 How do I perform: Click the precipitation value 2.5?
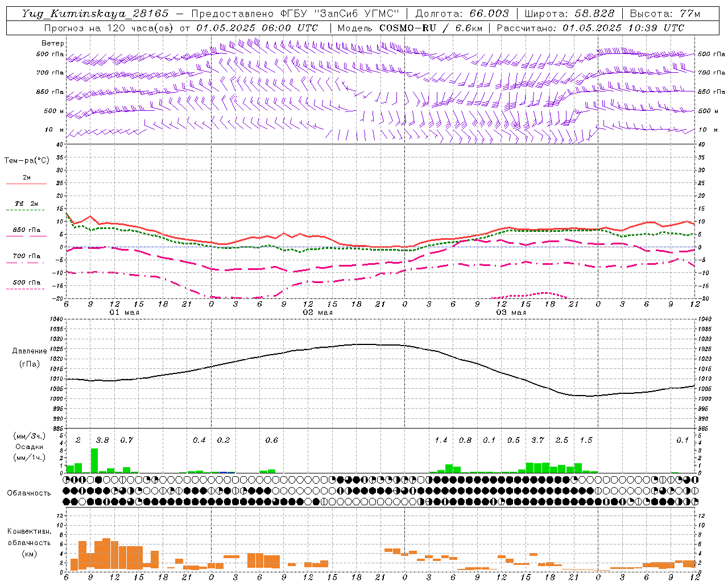pyautogui.click(x=562, y=440)
